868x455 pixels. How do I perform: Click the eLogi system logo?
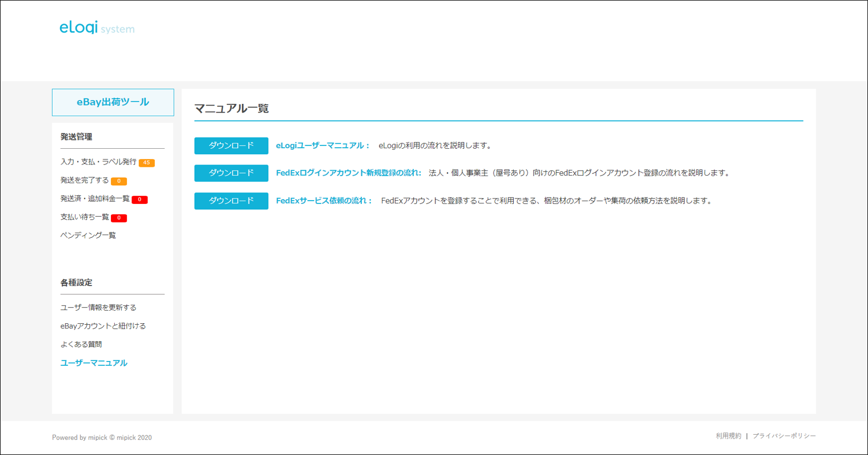coord(97,27)
